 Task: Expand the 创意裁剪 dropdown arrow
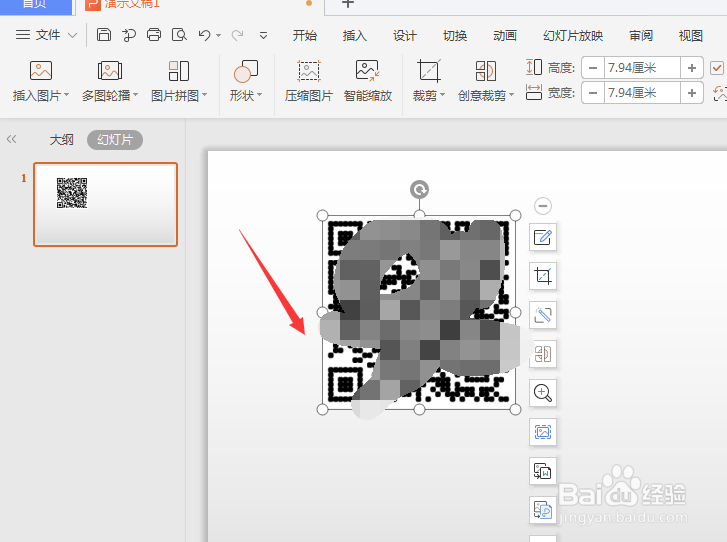point(511,95)
